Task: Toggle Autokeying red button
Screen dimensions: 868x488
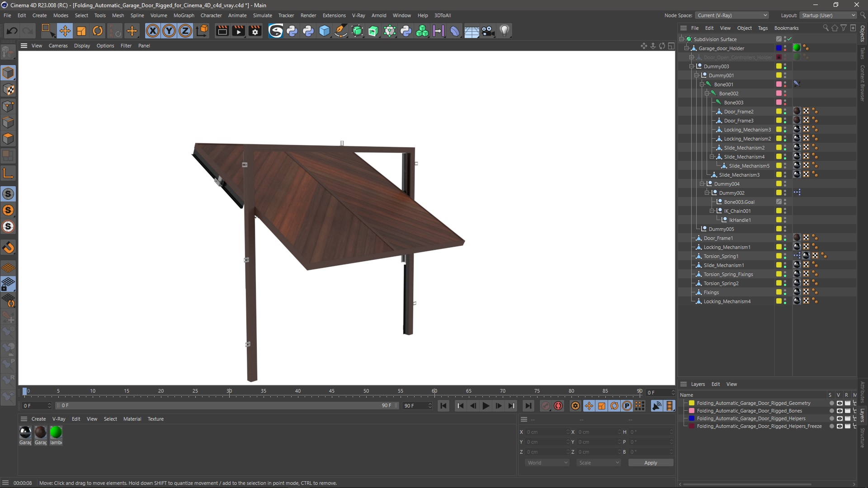Action: point(558,406)
